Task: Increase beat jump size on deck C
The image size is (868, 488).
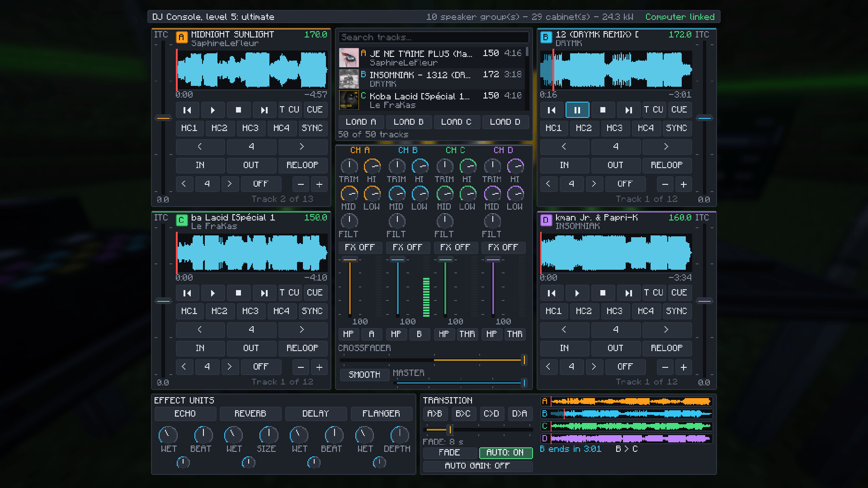Action: [302, 329]
